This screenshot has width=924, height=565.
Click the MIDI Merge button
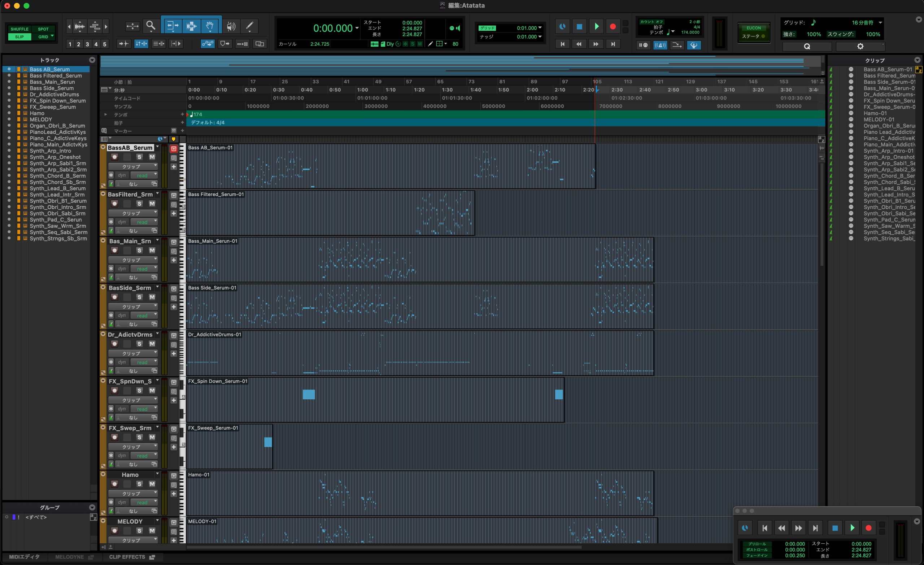click(x=677, y=45)
